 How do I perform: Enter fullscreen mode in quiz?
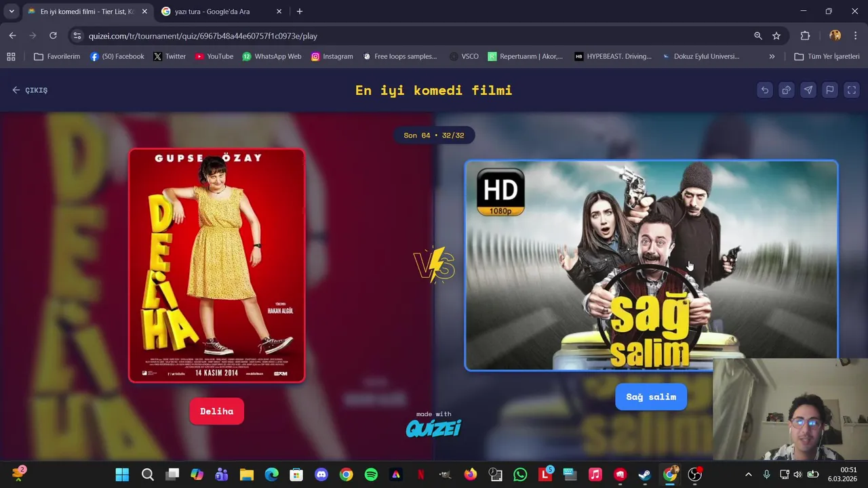click(x=852, y=90)
